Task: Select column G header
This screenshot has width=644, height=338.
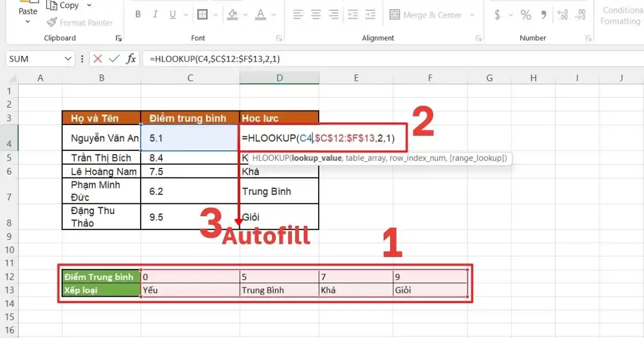Action: (489, 78)
